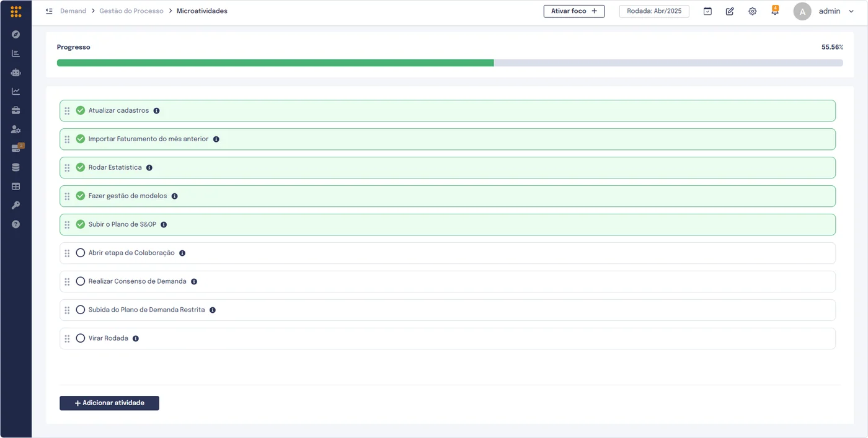
Task: Click the Ativar foco button
Action: pos(574,11)
